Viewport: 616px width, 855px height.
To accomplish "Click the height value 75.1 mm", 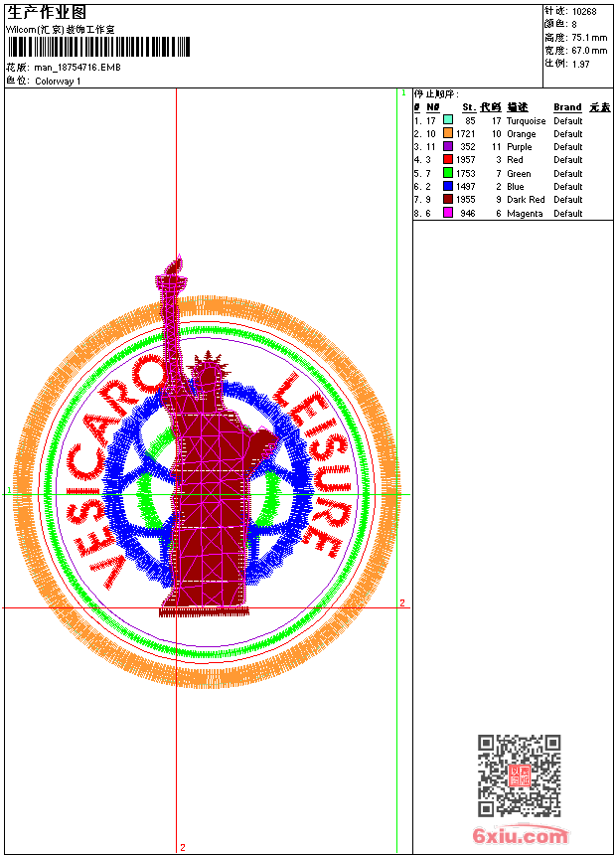I will (589, 38).
